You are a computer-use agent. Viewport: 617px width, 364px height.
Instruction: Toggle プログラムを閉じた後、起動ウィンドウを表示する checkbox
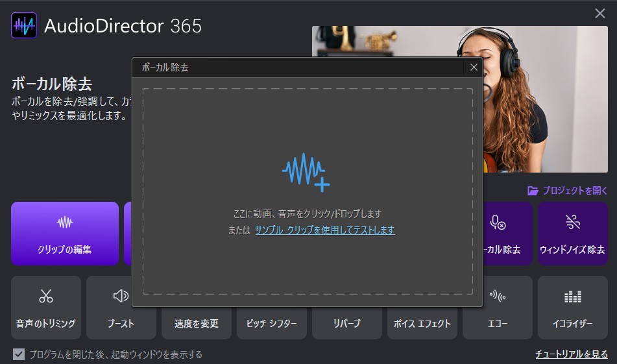coord(19,354)
